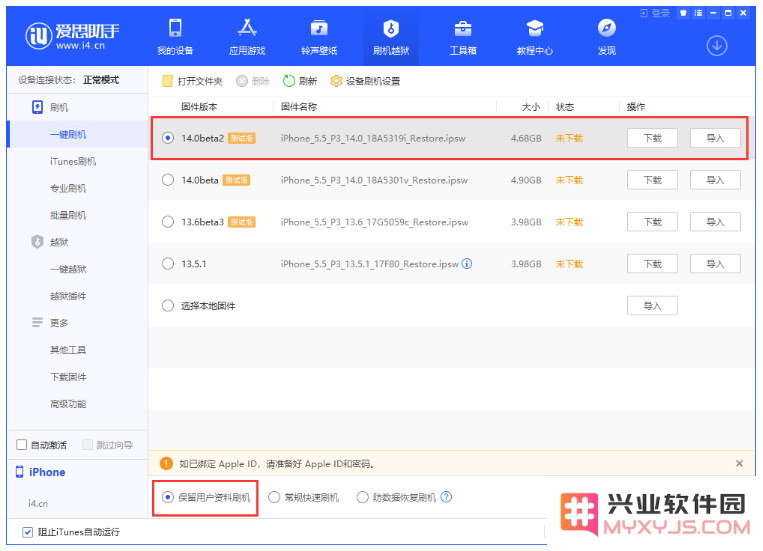Open 我的设备 device tab
763x551 pixels.
tap(175, 37)
